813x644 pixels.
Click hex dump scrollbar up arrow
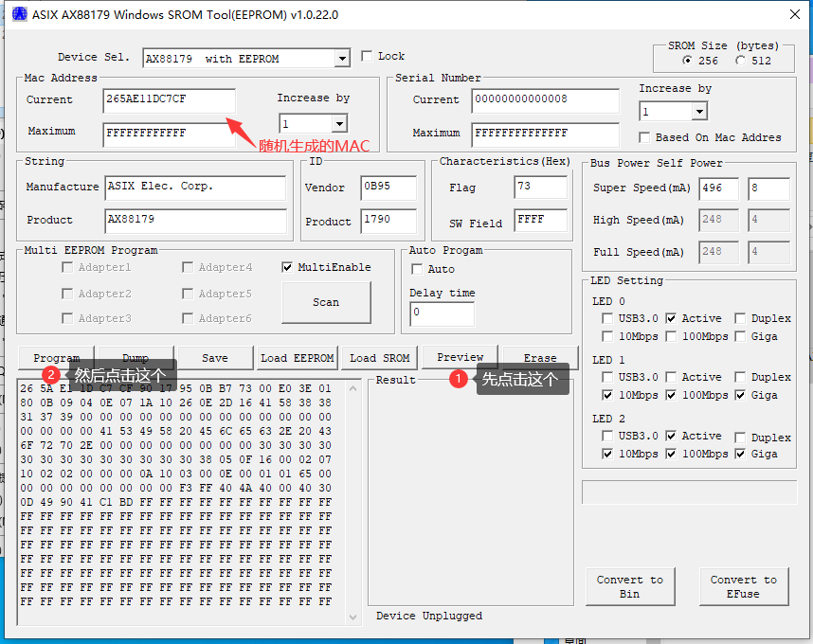(x=353, y=388)
